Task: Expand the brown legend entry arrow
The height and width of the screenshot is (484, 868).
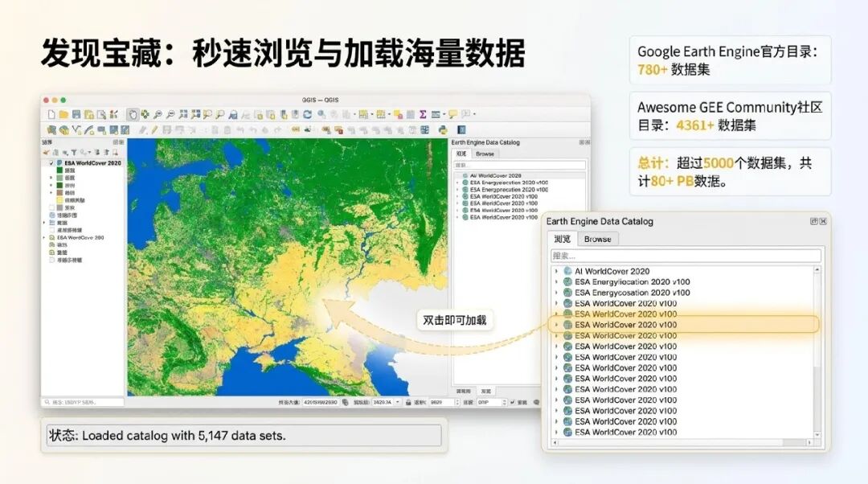Action: [x=51, y=193]
